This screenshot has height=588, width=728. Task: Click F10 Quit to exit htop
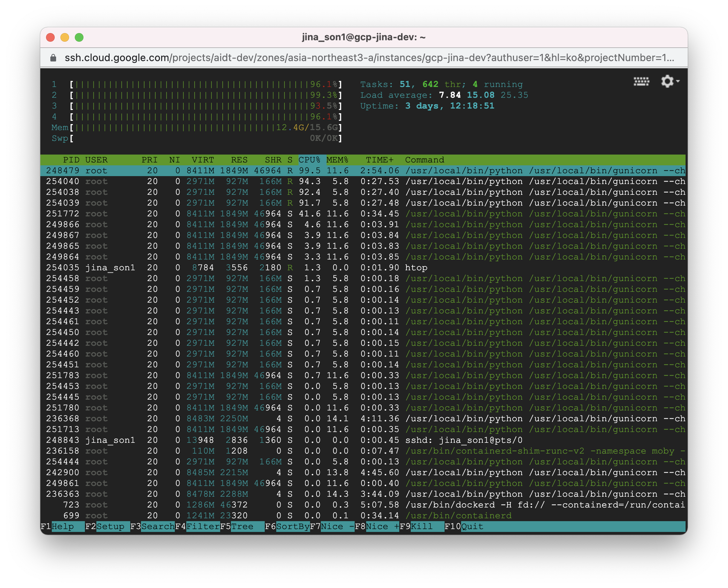click(x=471, y=527)
